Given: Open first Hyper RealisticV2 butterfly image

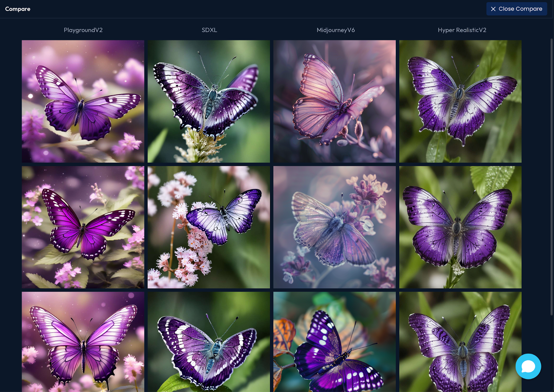Looking at the screenshot, I should pos(461,101).
